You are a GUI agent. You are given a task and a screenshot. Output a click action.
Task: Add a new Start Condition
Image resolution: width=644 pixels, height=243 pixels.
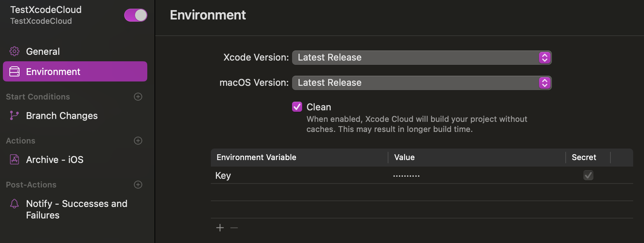pyautogui.click(x=138, y=97)
